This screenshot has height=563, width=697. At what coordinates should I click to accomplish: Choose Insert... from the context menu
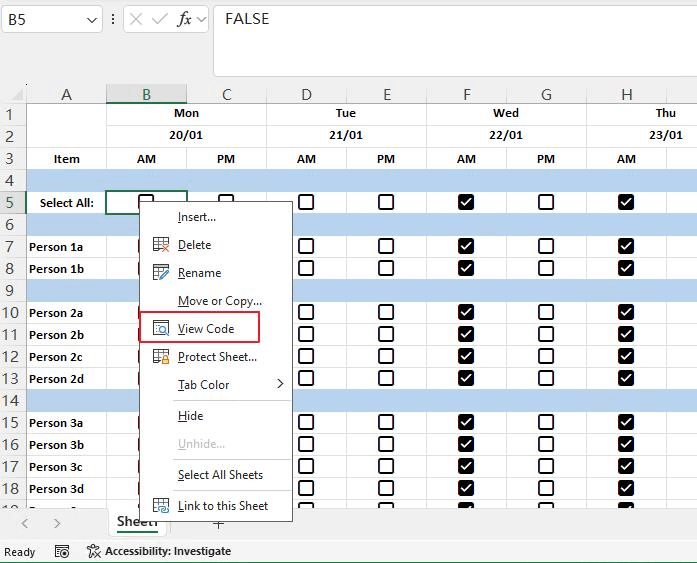coord(216,217)
